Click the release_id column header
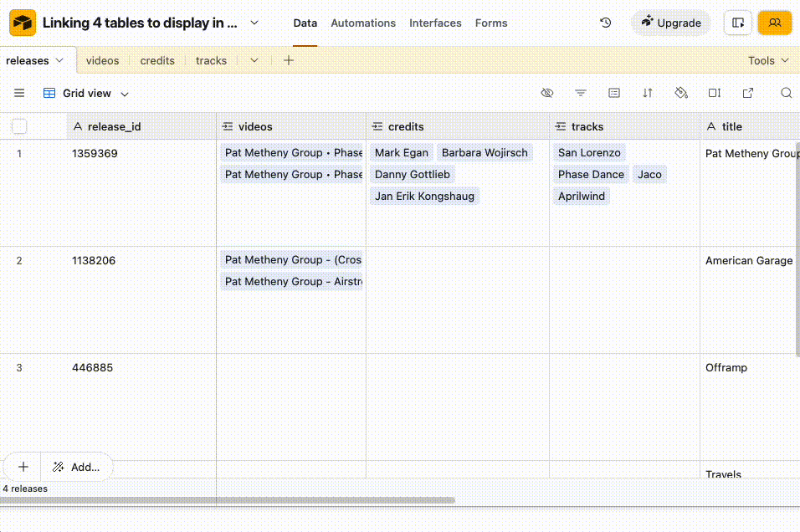The height and width of the screenshot is (532, 800). [x=141, y=126]
